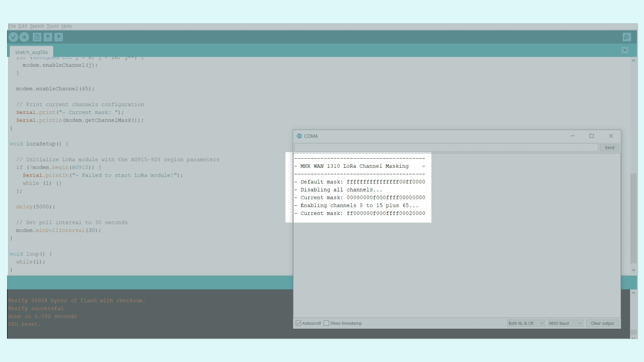Enable Show timestamp checkbox
The width and height of the screenshot is (644, 362).
tap(326, 323)
